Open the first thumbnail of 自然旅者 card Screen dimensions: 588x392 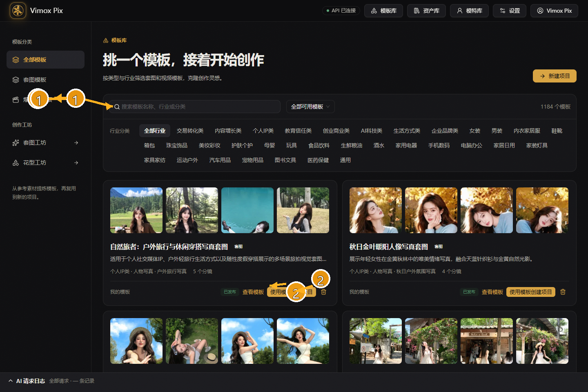click(136, 210)
